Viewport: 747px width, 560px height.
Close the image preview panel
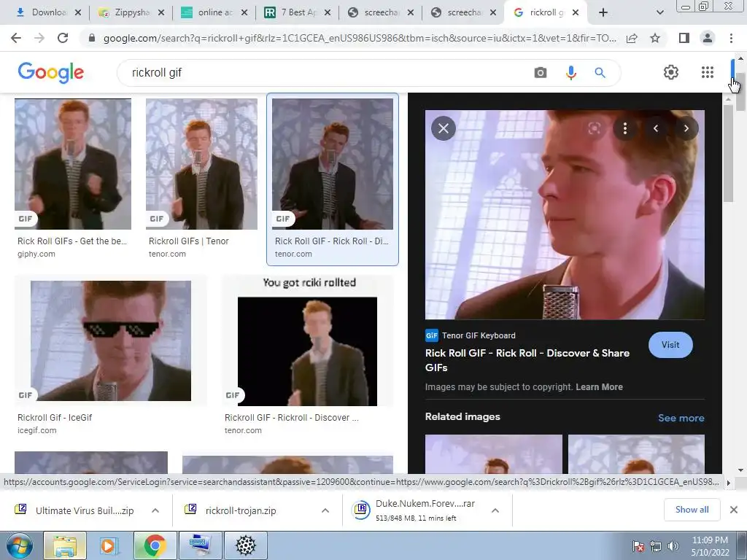[444, 128]
